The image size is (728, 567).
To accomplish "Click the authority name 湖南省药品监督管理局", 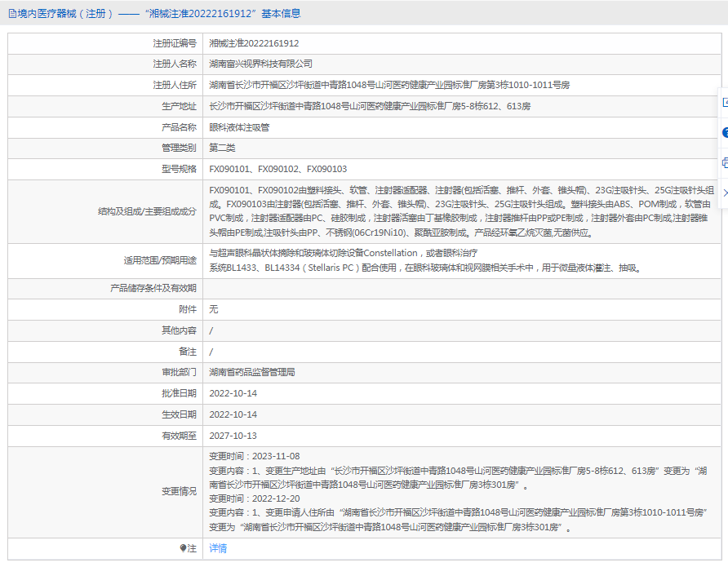I will [251, 372].
